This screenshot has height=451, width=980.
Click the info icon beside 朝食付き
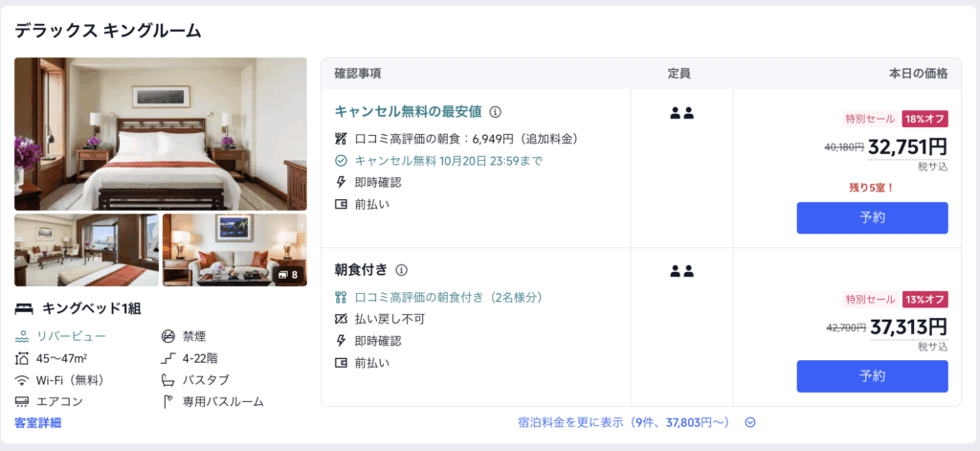(402, 270)
